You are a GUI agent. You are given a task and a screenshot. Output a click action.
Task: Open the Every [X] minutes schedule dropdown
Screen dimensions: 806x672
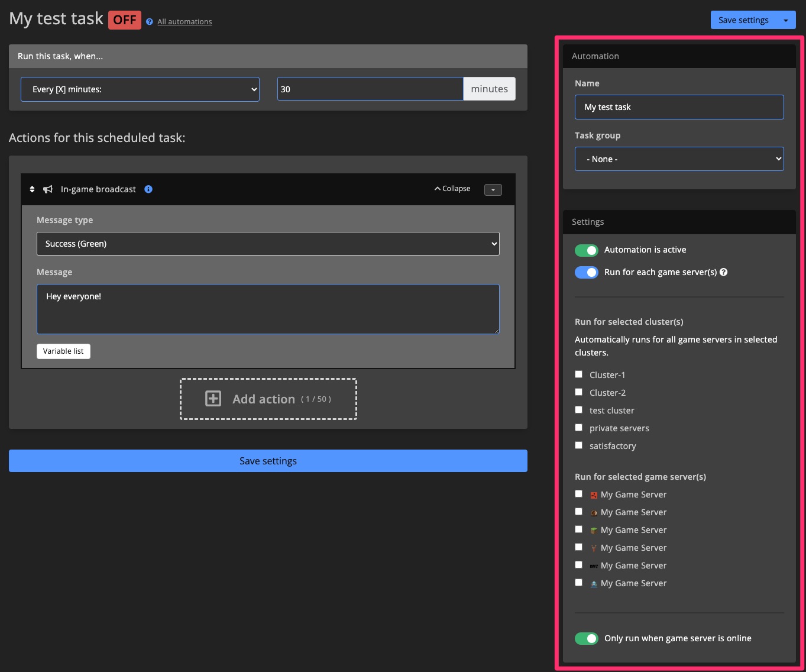(x=140, y=89)
